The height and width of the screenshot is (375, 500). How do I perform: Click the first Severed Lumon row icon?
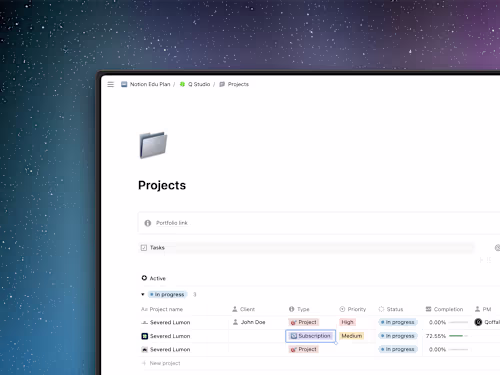point(144,322)
